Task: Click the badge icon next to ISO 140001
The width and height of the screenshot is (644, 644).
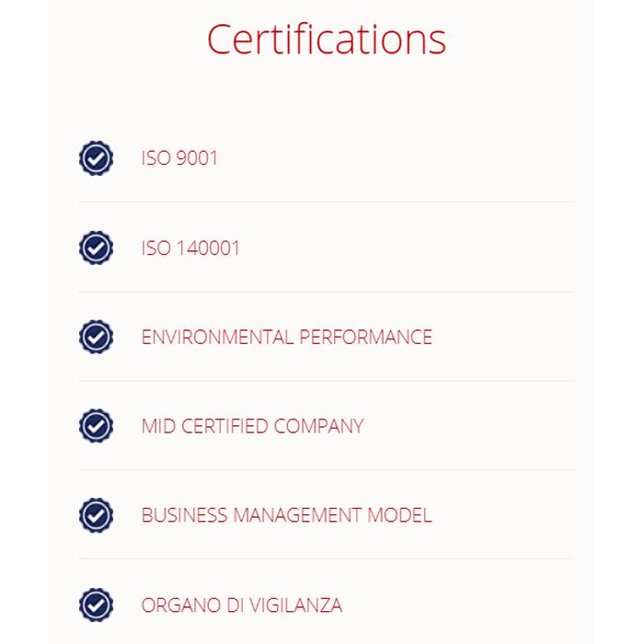Action: point(96,247)
